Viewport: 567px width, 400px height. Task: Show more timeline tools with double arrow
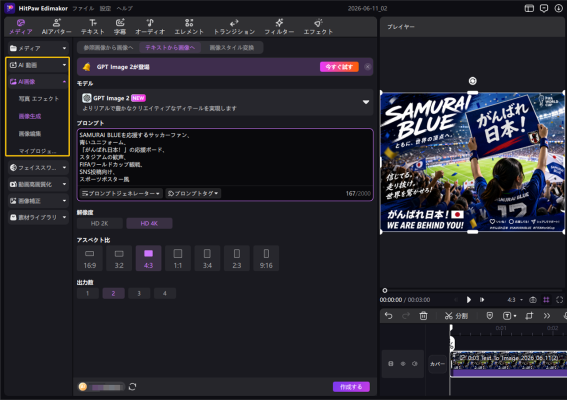coord(547,316)
